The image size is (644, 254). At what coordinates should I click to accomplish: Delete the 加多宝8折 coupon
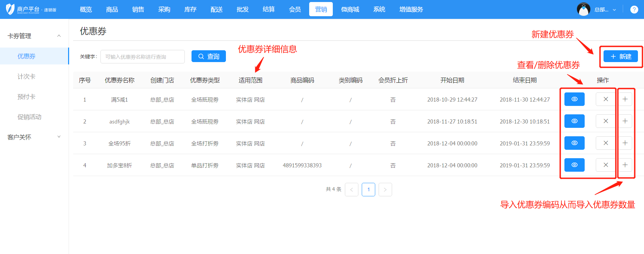606,165
